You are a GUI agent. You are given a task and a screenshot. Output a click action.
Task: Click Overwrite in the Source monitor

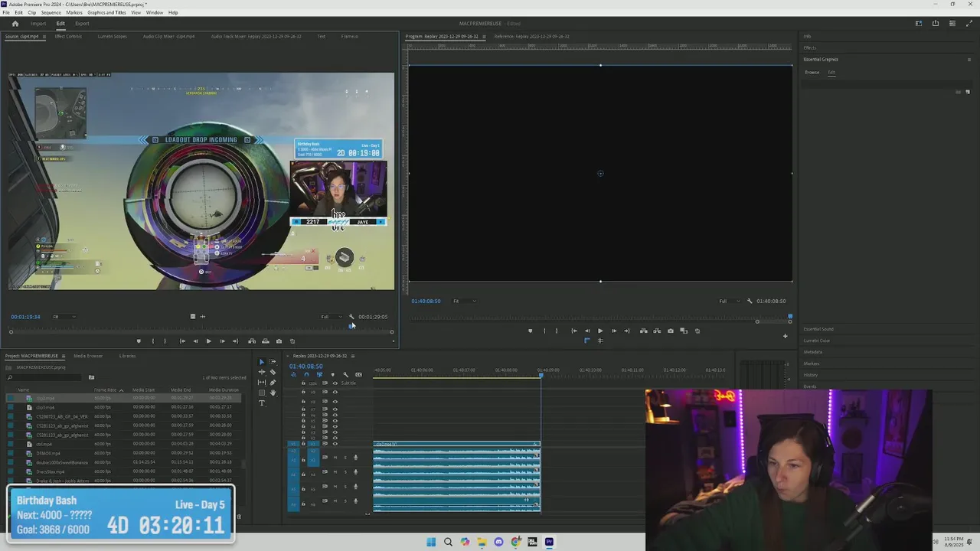point(265,341)
